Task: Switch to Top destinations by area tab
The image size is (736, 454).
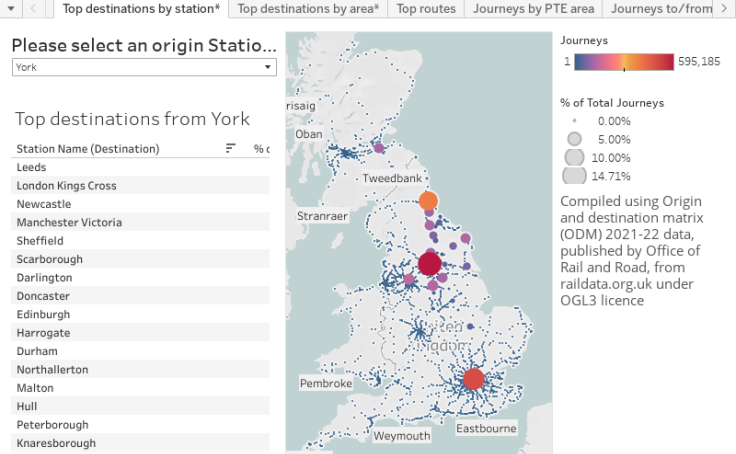Action: 308,9
